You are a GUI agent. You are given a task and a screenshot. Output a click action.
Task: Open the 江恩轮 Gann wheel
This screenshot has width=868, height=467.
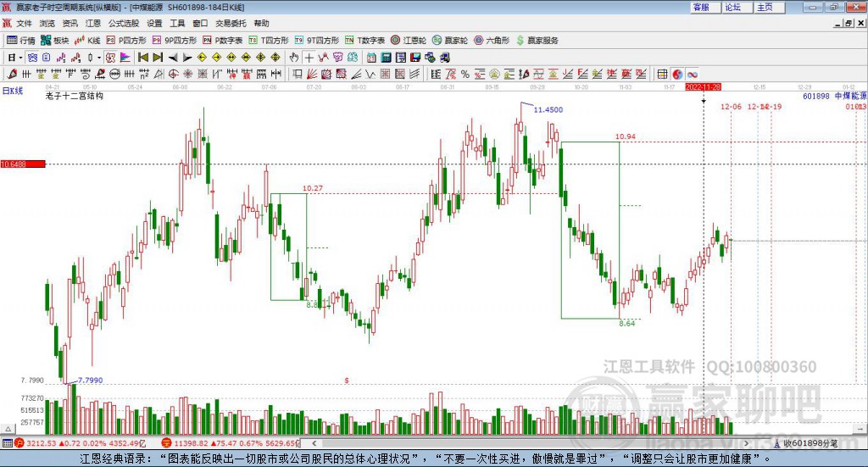click(x=409, y=41)
